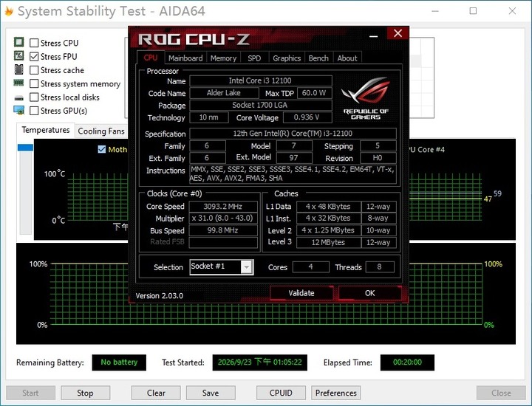Click the Technology value 10 nm

coord(208,117)
